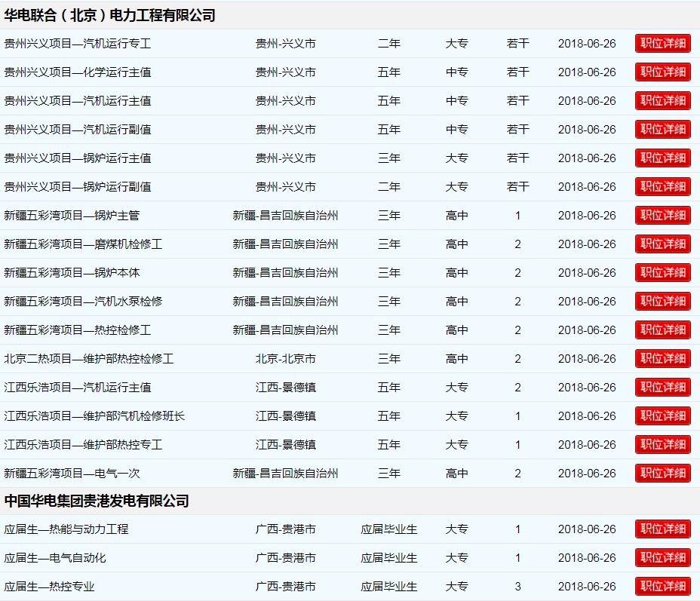
Task: Click the job title 江西乐浩项目—维护部汽机检修班长
Action: (x=94, y=415)
